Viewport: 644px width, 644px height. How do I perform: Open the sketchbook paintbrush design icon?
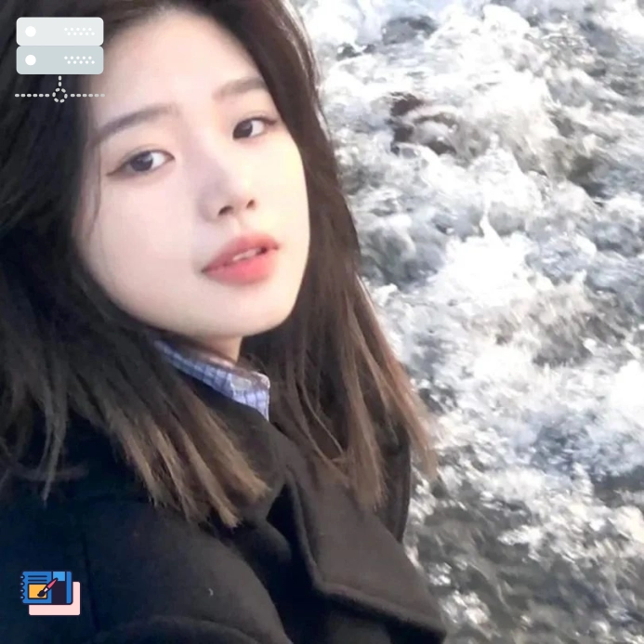click(x=50, y=593)
